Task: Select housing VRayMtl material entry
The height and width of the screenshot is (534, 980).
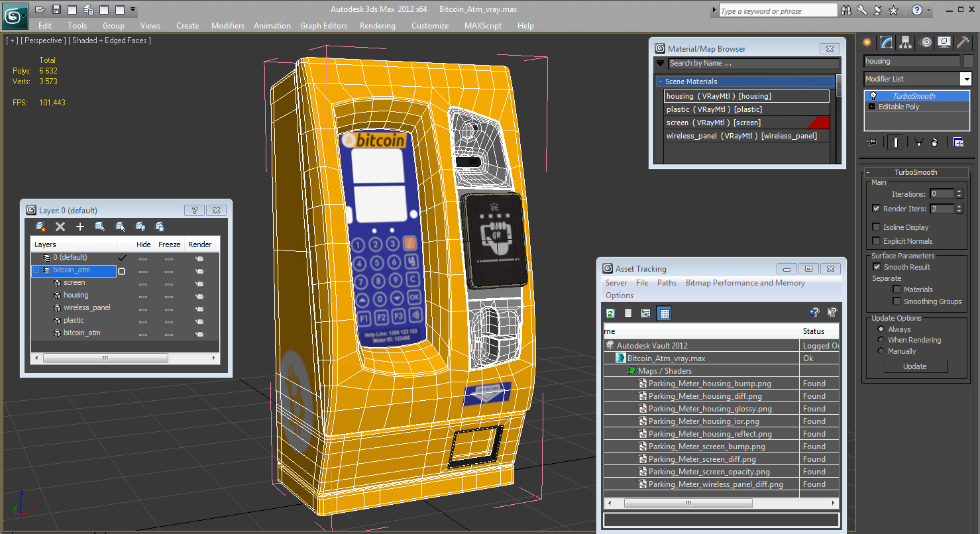Action: click(747, 96)
